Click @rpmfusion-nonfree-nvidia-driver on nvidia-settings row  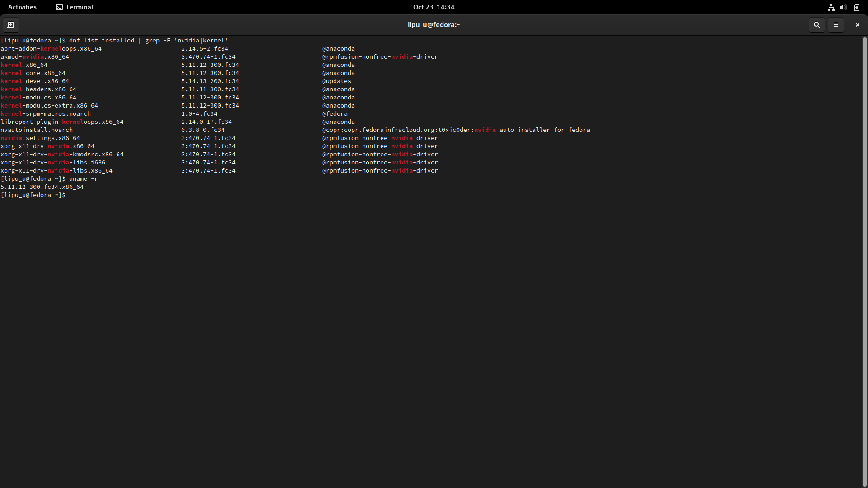click(380, 138)
